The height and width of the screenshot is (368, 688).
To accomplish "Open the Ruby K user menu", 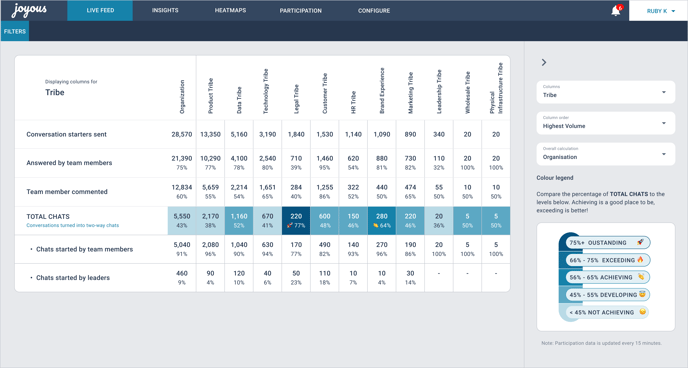I will 659,11.
